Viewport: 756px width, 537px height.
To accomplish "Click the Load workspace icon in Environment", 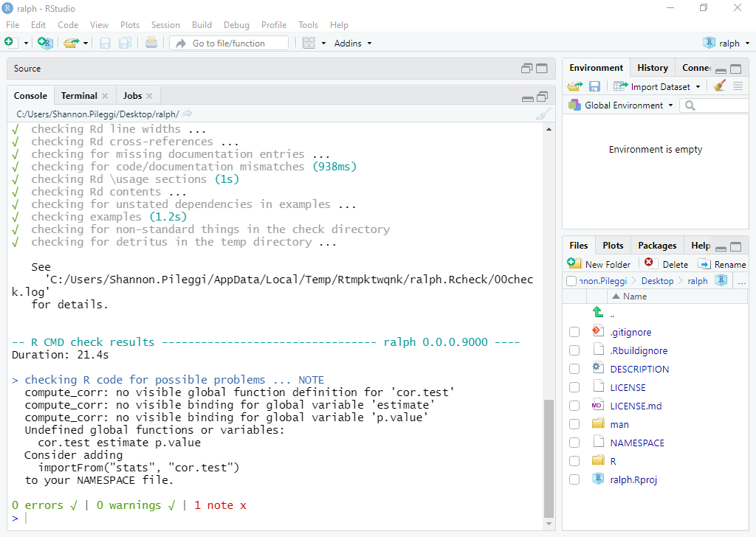I will click(574, 86).
